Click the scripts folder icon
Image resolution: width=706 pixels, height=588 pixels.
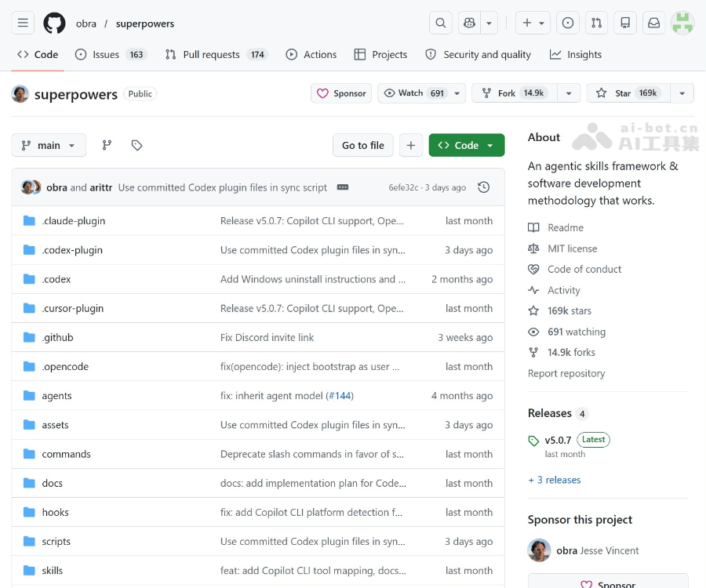(29, 541)
